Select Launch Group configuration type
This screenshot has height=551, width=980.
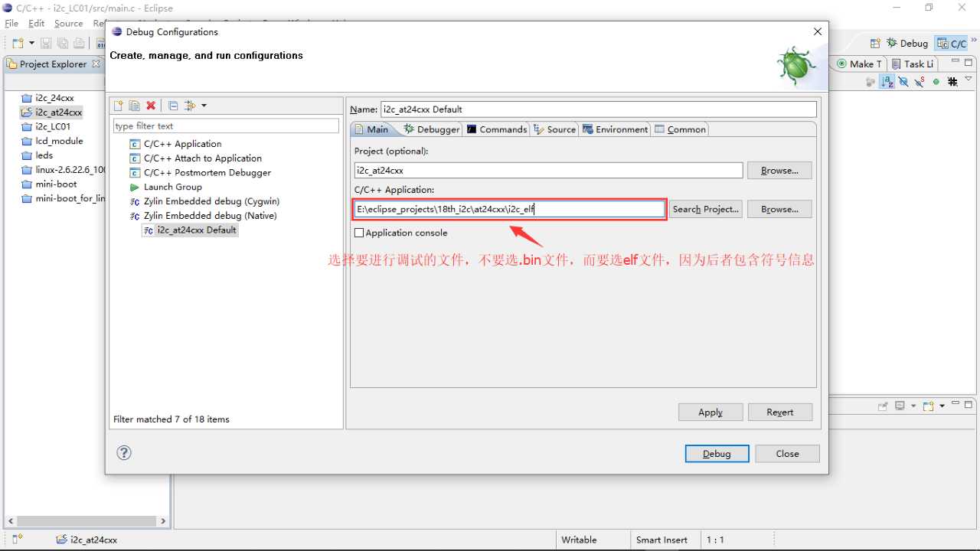click(x=165, y=187)
